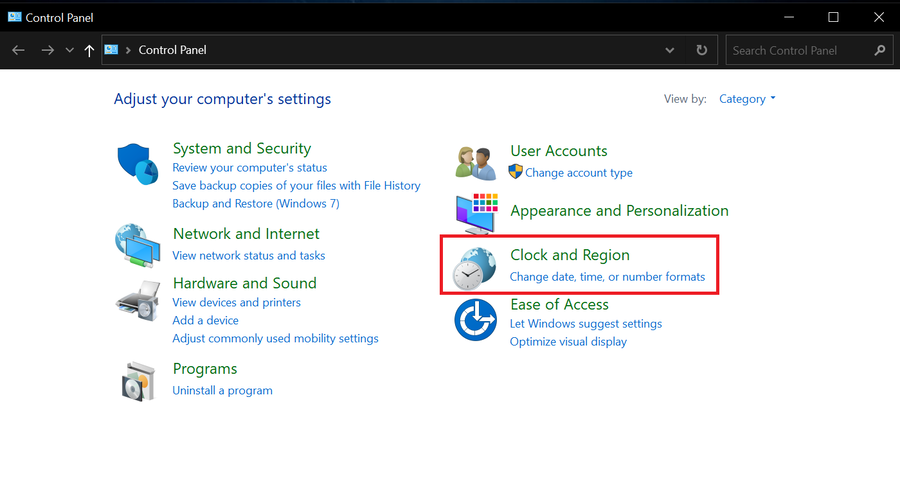Open the Hardware and Sound heading
The width and height of the screenshot is (900, 483).
coord(245,283)
